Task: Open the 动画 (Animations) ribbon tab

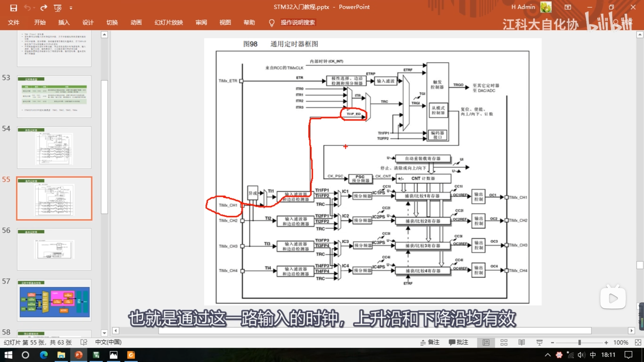Action: tap(136, 22)
